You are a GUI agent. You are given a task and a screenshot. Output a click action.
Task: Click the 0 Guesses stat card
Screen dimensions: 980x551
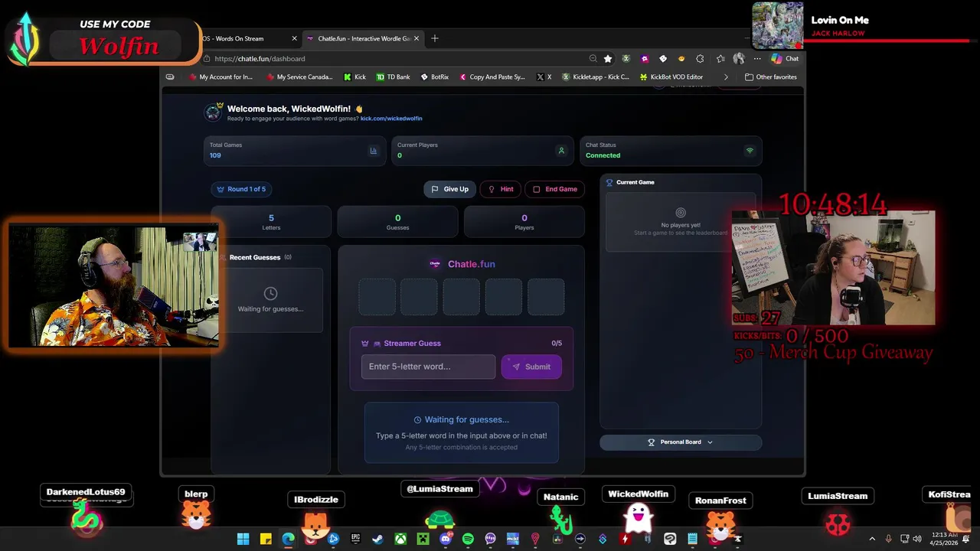[x=397, y=222]
